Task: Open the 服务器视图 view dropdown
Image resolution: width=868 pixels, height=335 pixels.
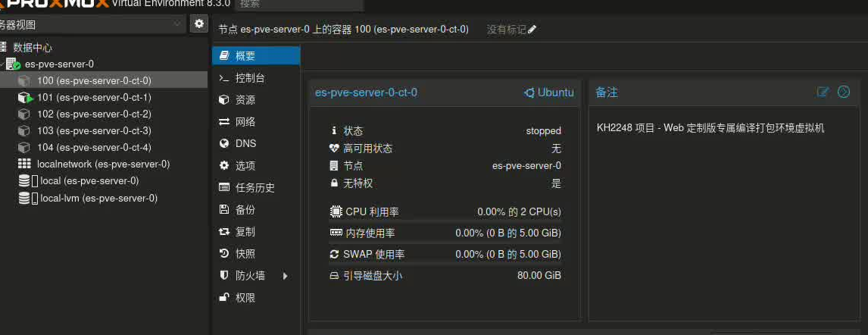Action: pos(91,24)
